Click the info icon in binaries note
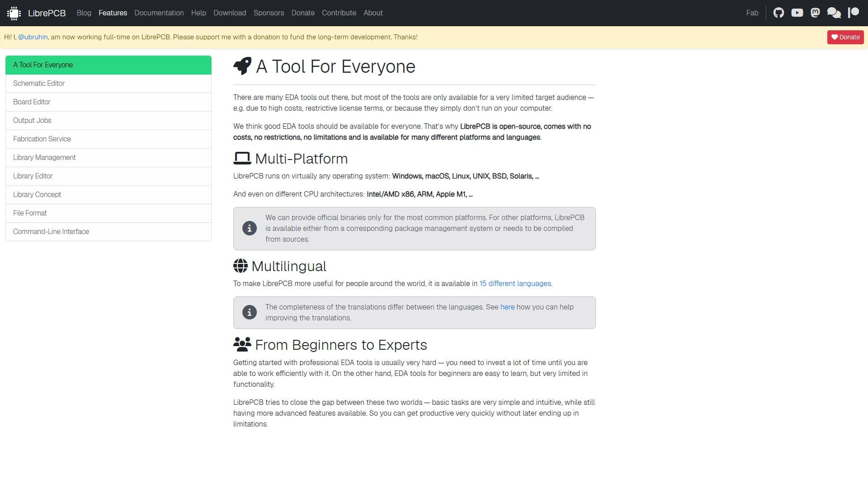Screen dimensions: 868x488 pos(250,228)
